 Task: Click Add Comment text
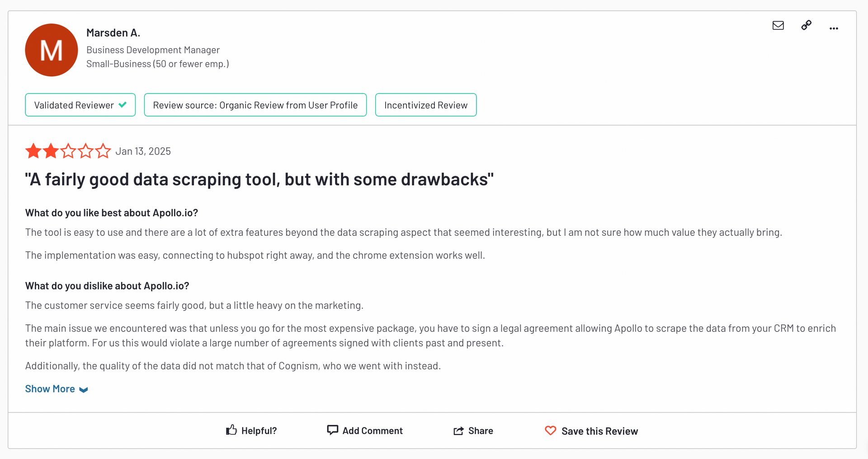coord(373,431)
